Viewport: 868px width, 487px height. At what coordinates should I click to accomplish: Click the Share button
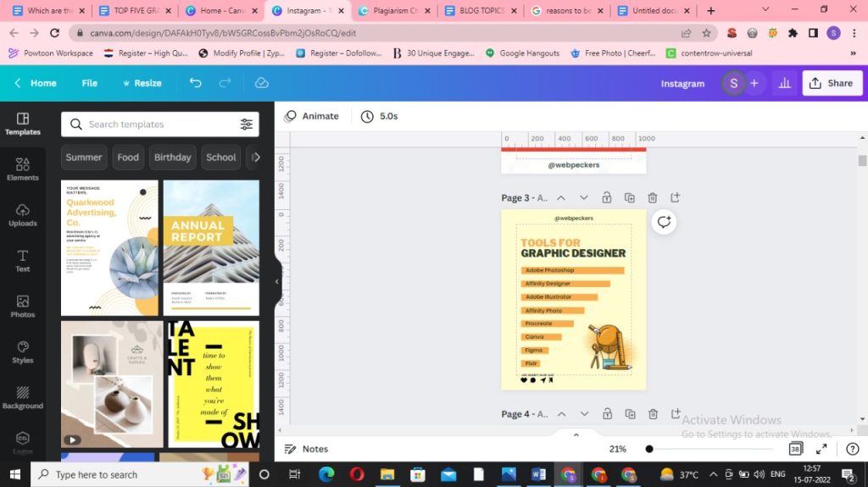(832, 83)
